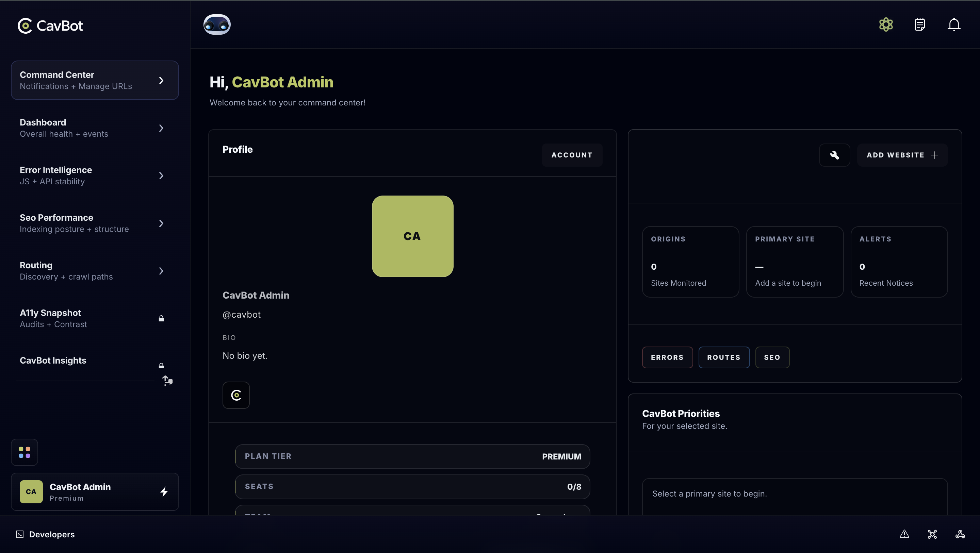Expand Dashboard using its chevron arrow

161,128
